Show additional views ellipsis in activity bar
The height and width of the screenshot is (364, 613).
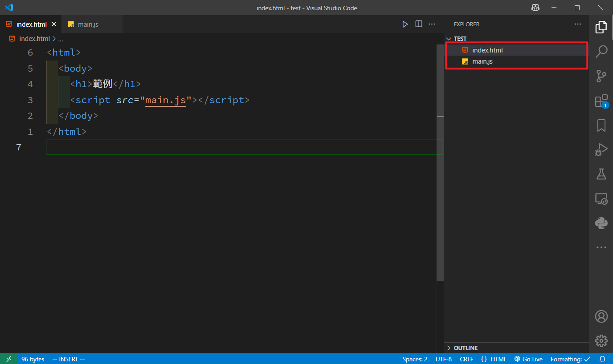(x=601, y=247)
